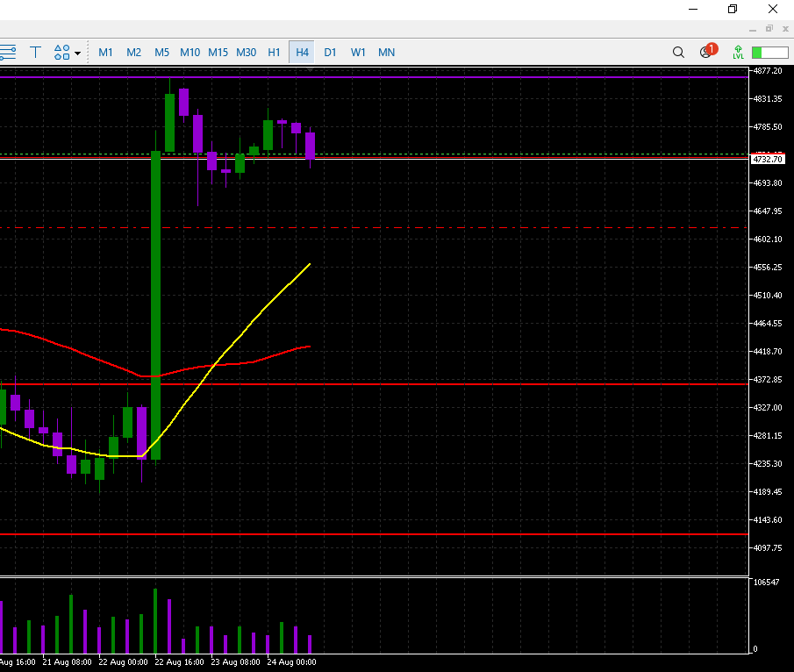Select the purple horizontal line near 4877

coord(439,77)
